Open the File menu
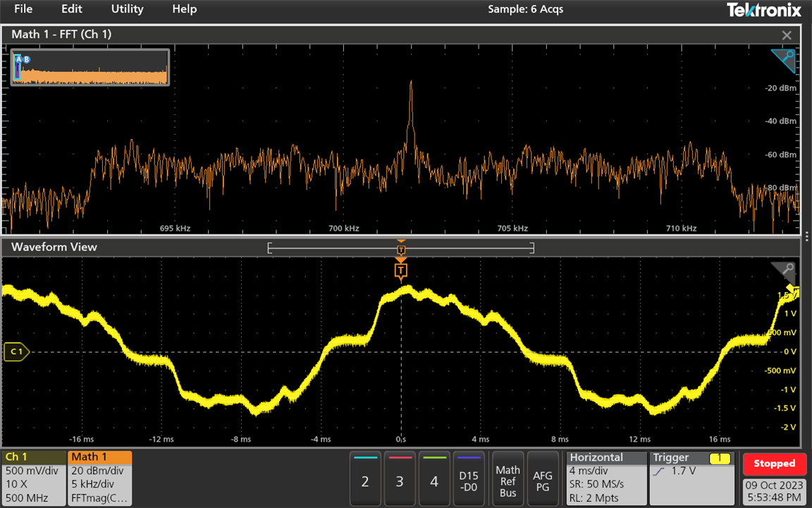The image size is (812, 508). pyautogui.click(x=23, y=8)
